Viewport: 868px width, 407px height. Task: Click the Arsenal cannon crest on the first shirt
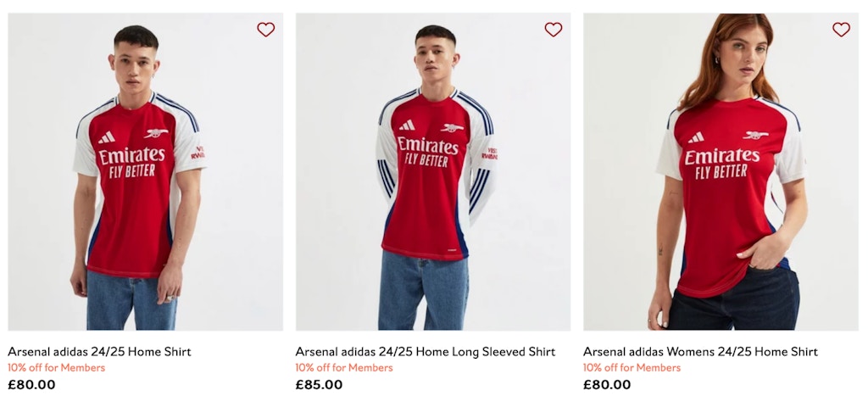point(156,133)
